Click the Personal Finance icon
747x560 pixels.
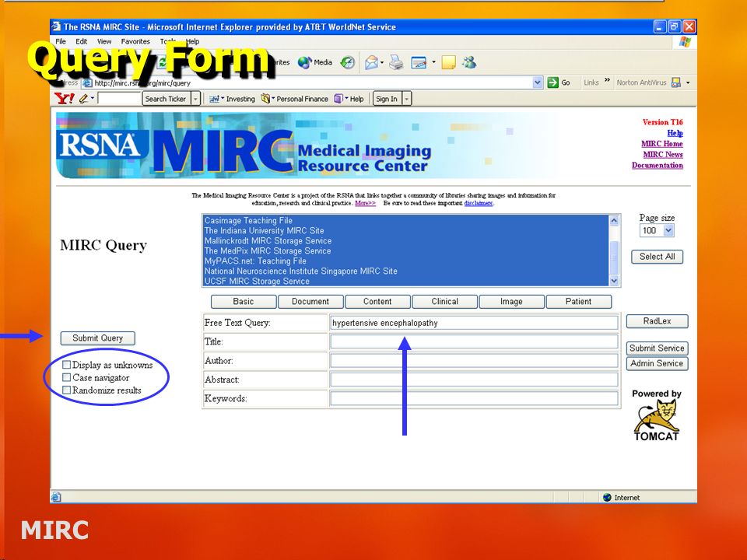point(265,99)
